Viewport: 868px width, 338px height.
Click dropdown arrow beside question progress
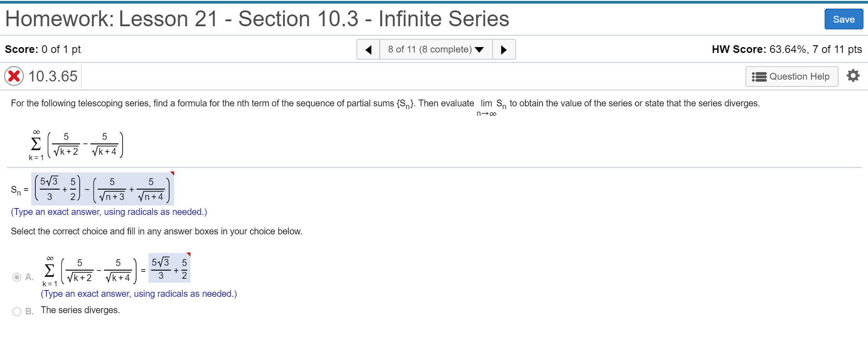(x=479, y=49)
